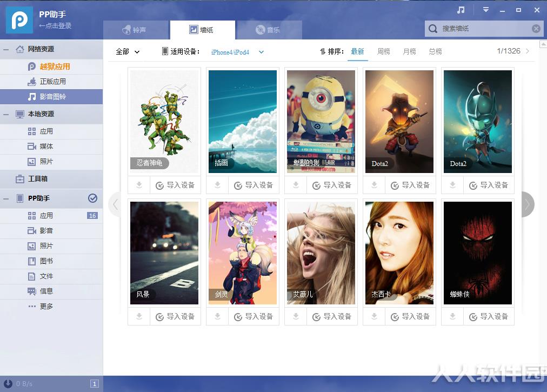547x392 pixels.
Task: Switch to the 音乐 tab
Action: tap(269, 30)
